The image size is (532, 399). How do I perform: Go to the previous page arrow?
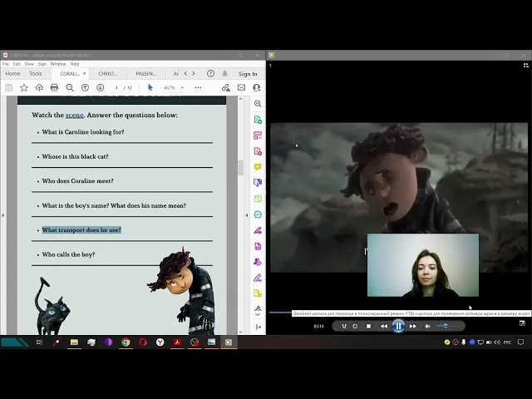[x=85, y=87]
